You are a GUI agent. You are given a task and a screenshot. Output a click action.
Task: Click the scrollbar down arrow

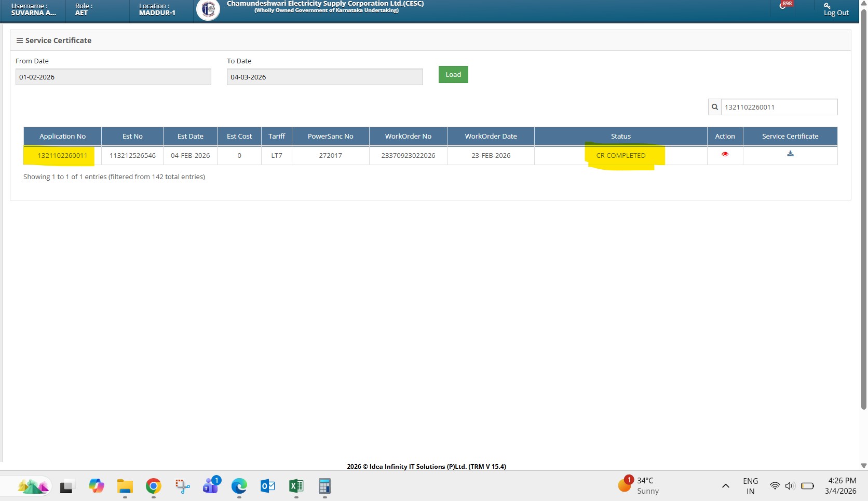coord(864,466)
